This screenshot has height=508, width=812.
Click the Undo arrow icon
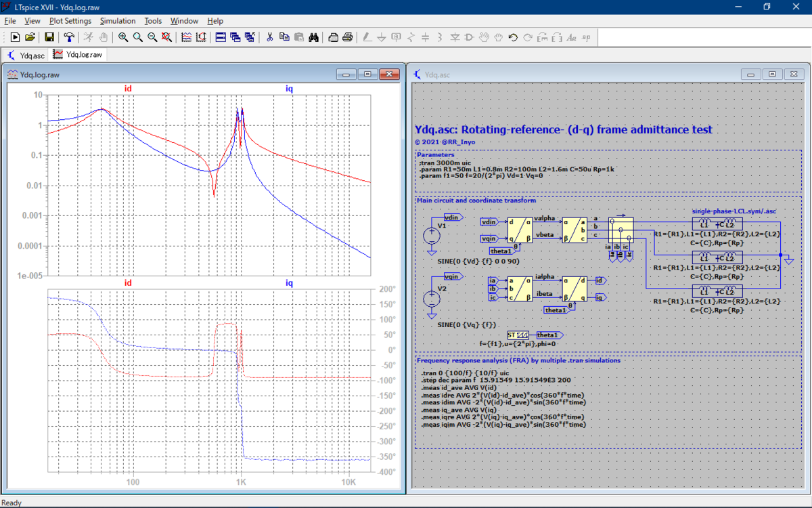click(x=513, y=37)
